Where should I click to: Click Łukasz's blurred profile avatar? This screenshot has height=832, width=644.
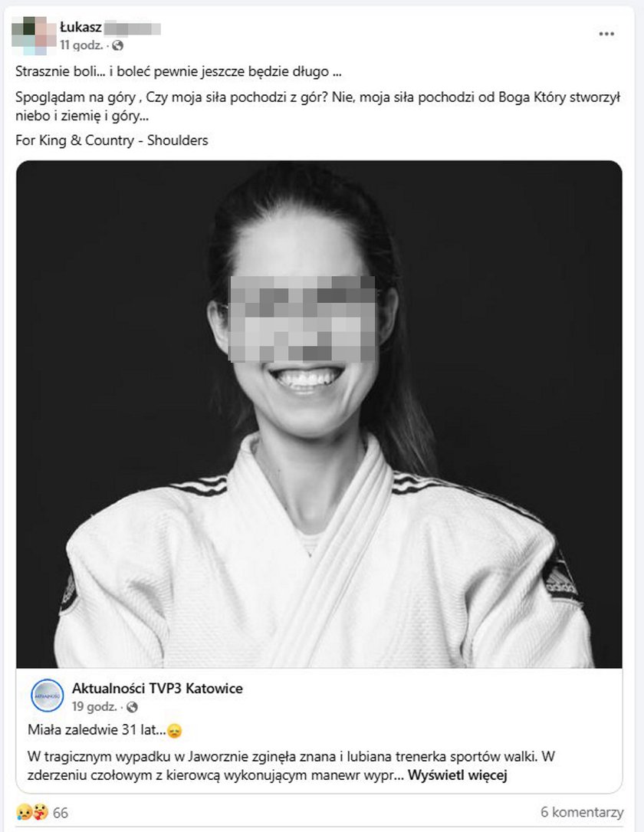coord(34,35)
